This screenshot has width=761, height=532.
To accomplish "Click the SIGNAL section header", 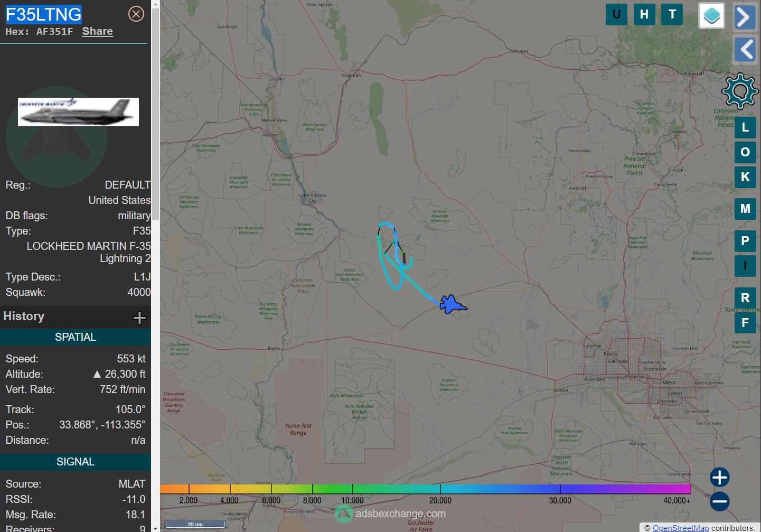I will pyautogui.click(x=76, y=462).
